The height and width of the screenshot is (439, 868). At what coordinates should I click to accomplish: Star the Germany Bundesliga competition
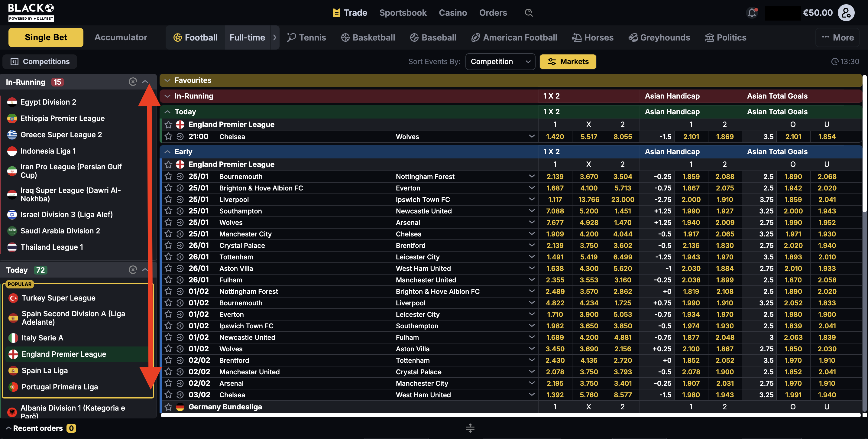click(x=168, y=407)
